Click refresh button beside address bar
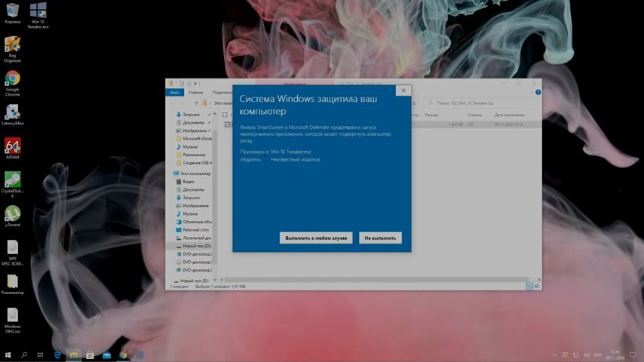 tap(415, 103)
